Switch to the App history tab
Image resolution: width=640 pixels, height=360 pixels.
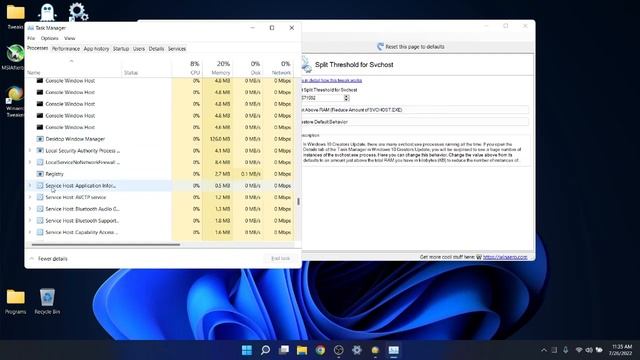(x=96, y=49)
